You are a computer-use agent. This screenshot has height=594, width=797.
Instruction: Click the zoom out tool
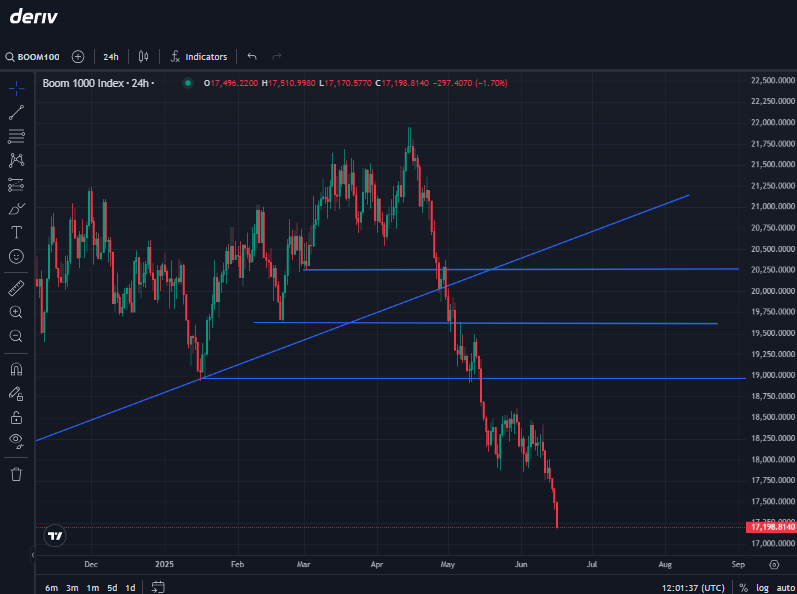tap(16, 336)
